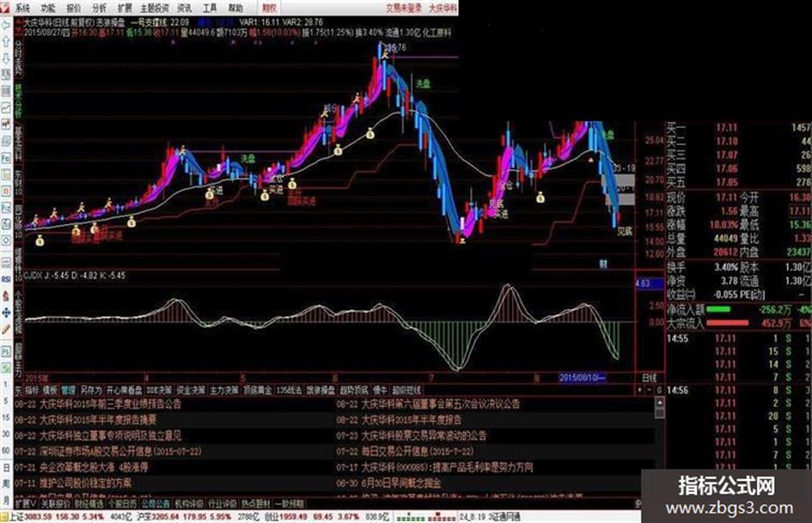
Task: Click the up arrow icon in left toolbar
Action: coord(6,41)
